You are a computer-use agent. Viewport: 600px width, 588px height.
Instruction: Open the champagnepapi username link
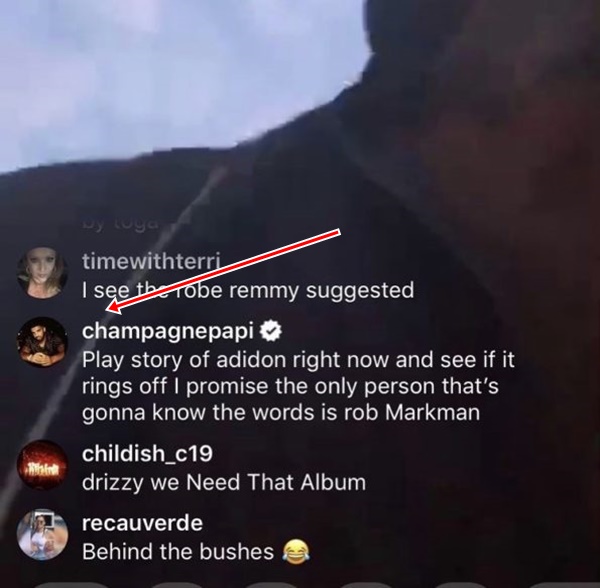(x=168, y=332)
